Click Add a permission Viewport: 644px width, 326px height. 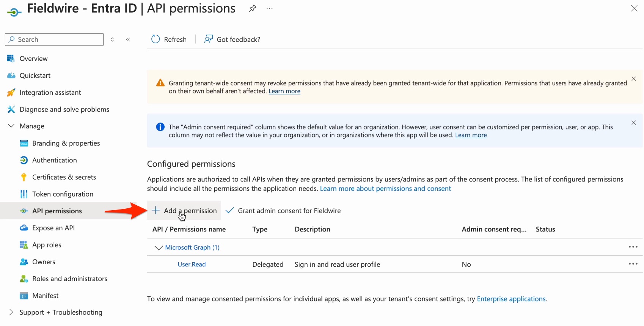(x=184, y=211)
